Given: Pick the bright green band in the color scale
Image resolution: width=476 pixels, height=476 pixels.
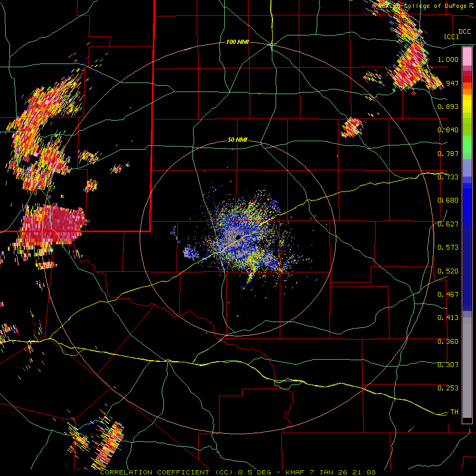Looking at the screenshot, I should [467, 144].
